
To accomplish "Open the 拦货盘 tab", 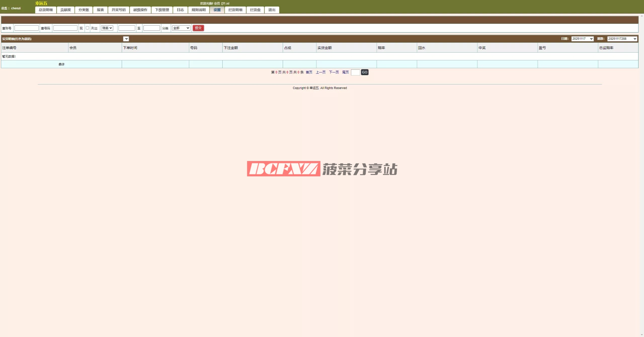I will tap(255, 10).
